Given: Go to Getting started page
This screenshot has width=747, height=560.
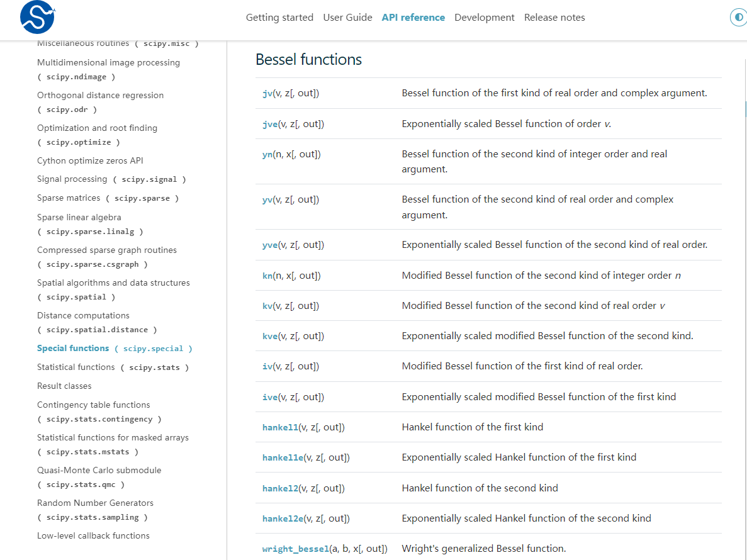Looking at the screenshot, I should tap(279, 17).
